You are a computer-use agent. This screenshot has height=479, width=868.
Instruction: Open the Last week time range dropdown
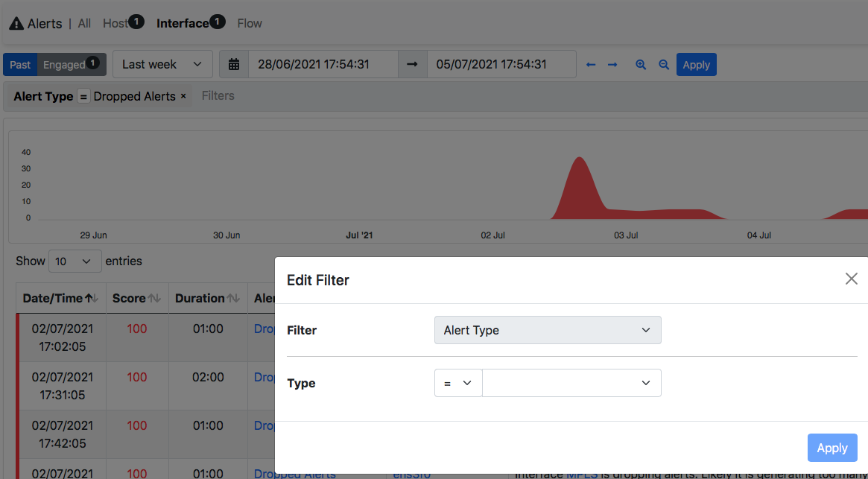click(162, 64)
